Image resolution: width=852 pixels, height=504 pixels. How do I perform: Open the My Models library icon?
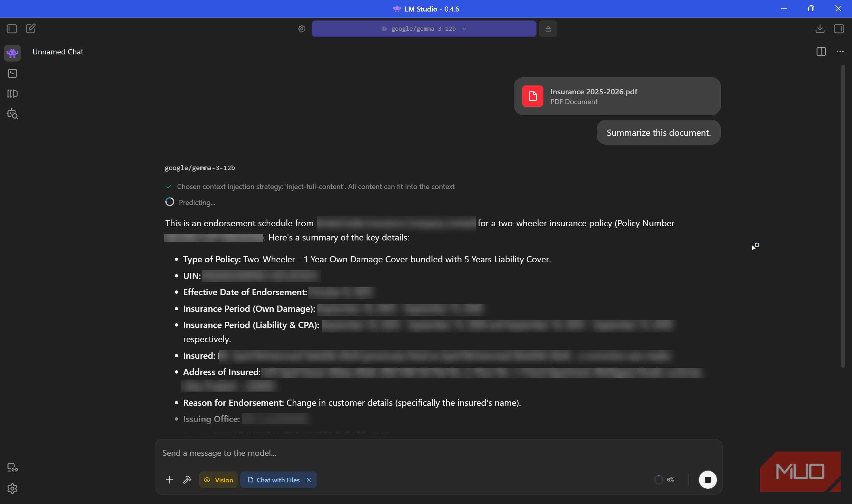pyautogui.click(x=12, y=93)
